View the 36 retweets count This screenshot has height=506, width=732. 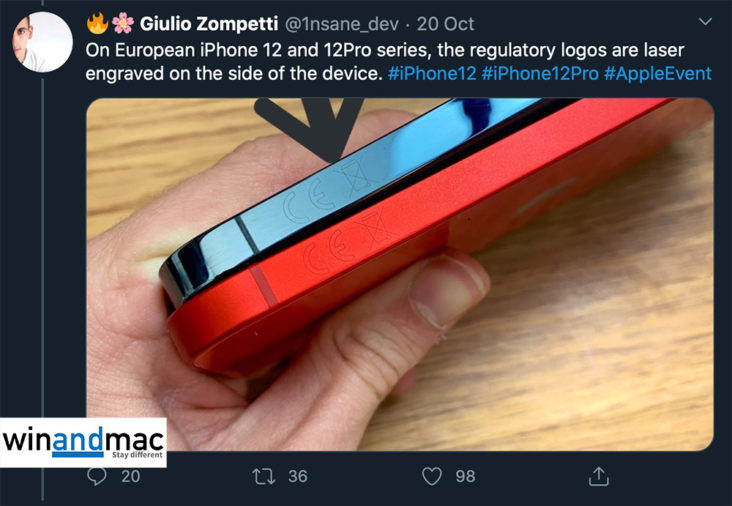[x=297, y=477]
